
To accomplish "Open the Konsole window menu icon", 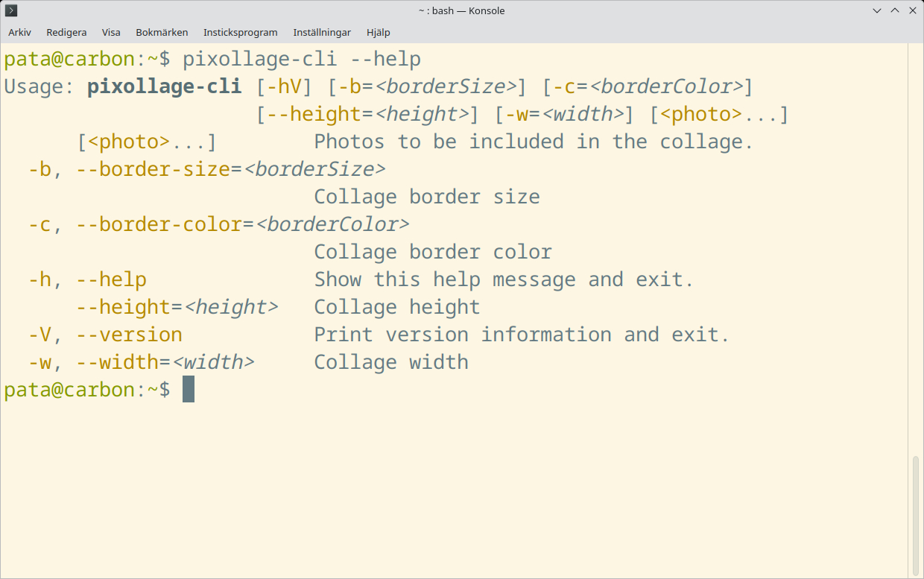I will tap(11, 10).
